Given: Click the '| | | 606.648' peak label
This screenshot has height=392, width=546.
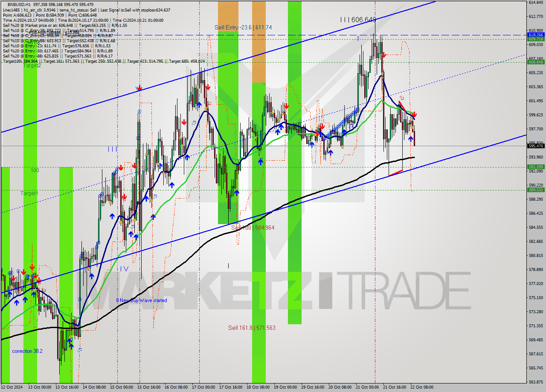Looking at the screenshot, I should click(358, 20).
